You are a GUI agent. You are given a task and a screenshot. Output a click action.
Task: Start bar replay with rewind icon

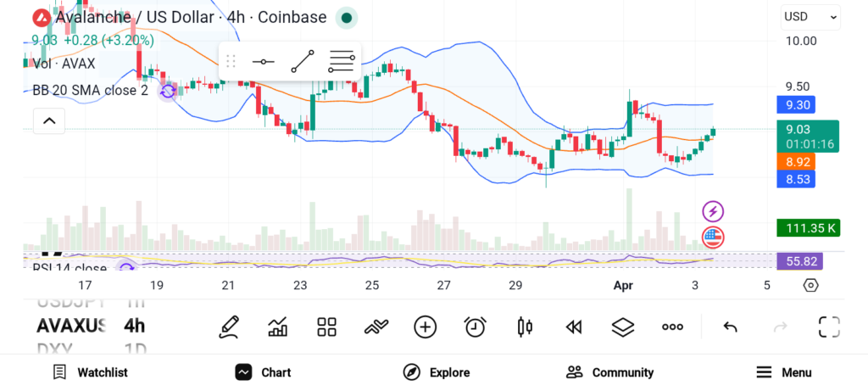click(574, 327)
